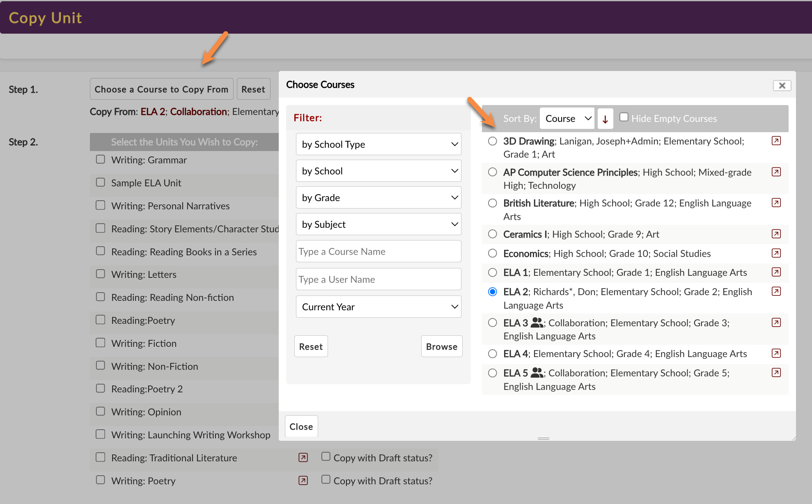Toggle sort direction red arrow

tap(605, 119)
